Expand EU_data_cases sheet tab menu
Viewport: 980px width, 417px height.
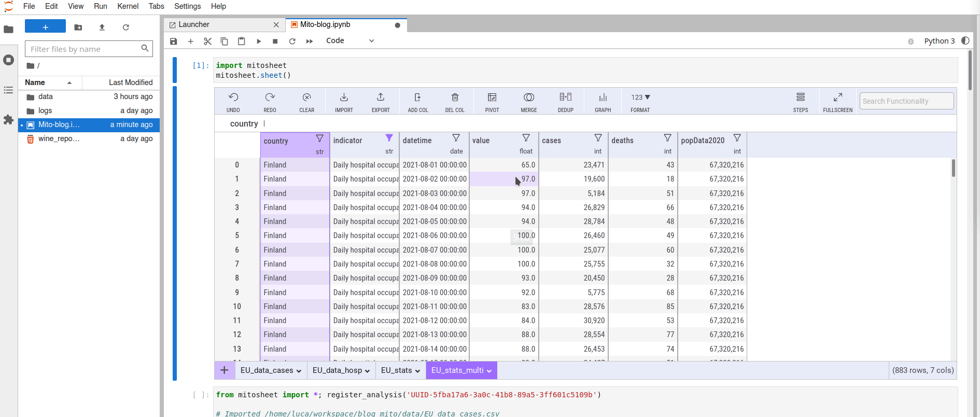tap(299, 371)
